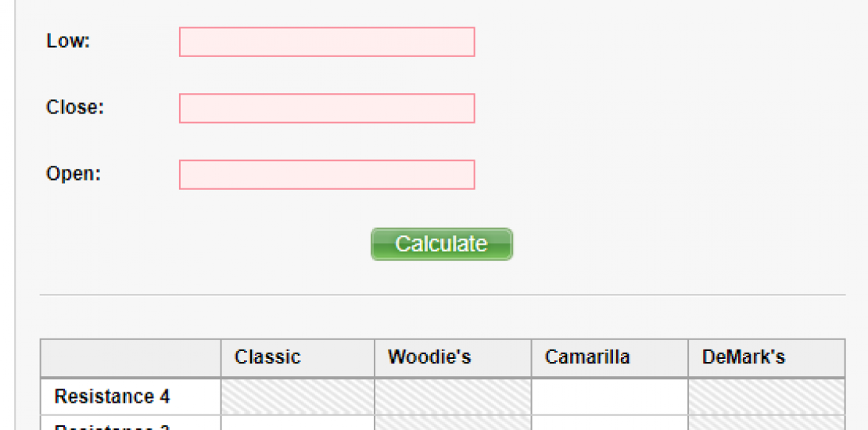Select the Open price input box

(x=327, y=175)
